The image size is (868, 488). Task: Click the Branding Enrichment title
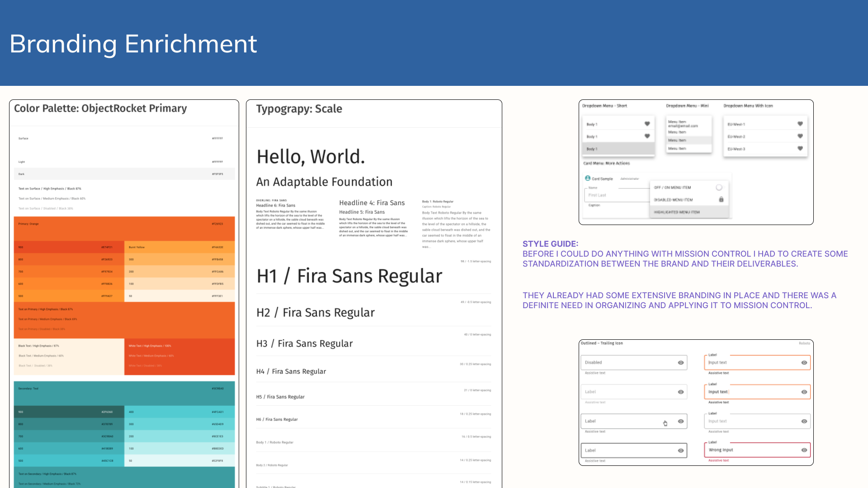pyautogui.click(x=133, y=44)
